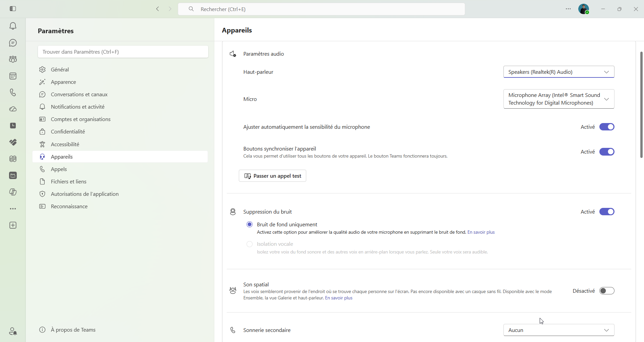Open the Haut-parleur speaker dropdown

coord(559,72)
